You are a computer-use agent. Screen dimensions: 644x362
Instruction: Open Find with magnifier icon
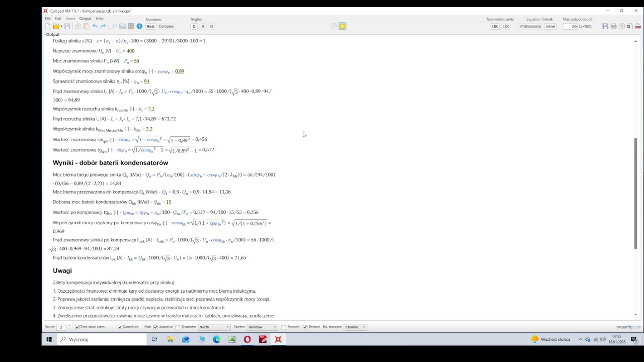[x=114, y=26]
